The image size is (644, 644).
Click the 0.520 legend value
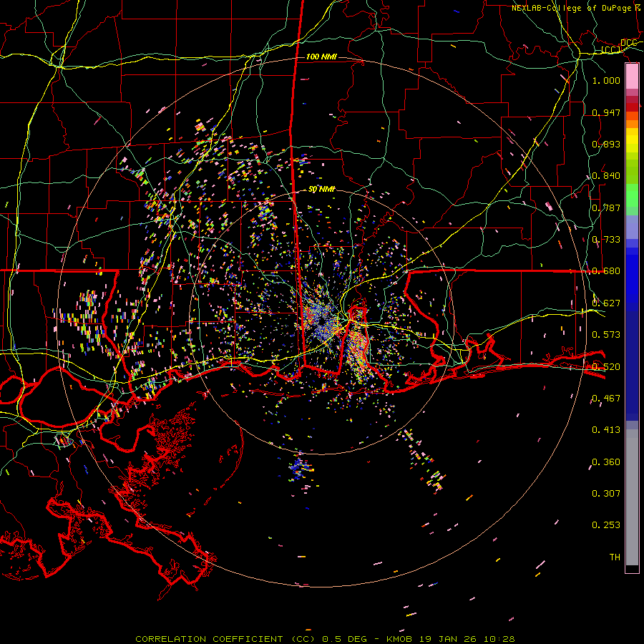tap(606, 367)
